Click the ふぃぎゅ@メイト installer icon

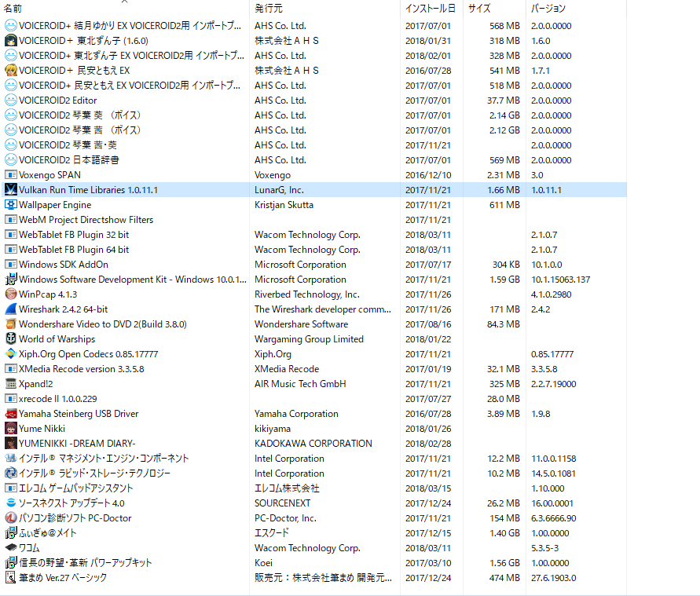click(11, 532)
